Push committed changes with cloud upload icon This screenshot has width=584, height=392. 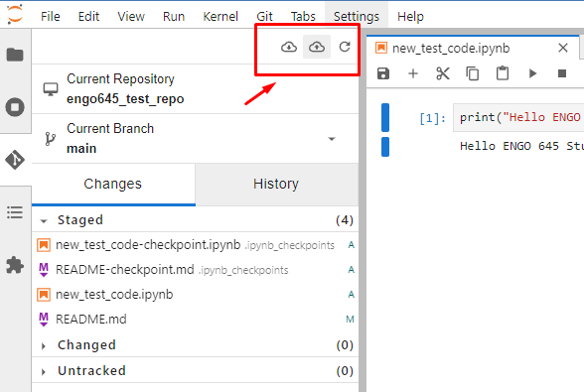317,47
